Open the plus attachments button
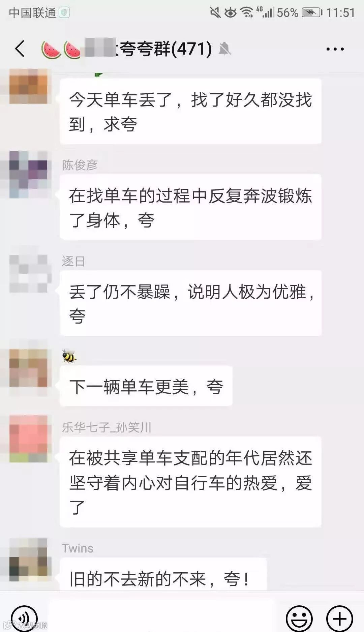This screenshot has height=632, width=364. click(340, 619)
